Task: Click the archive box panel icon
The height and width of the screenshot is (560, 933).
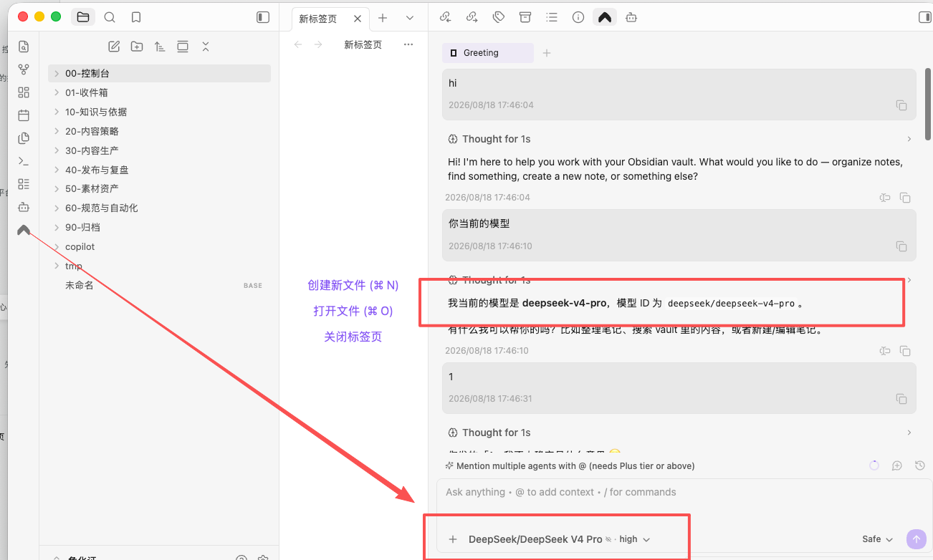Action: pos(525,17)
